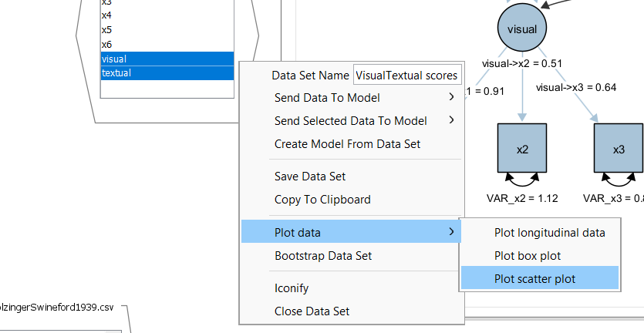This screenshot has height=333, width=644.
Task: Choose Plot longitudinal data
Action: pyautogui.click(x=549, y=232)
